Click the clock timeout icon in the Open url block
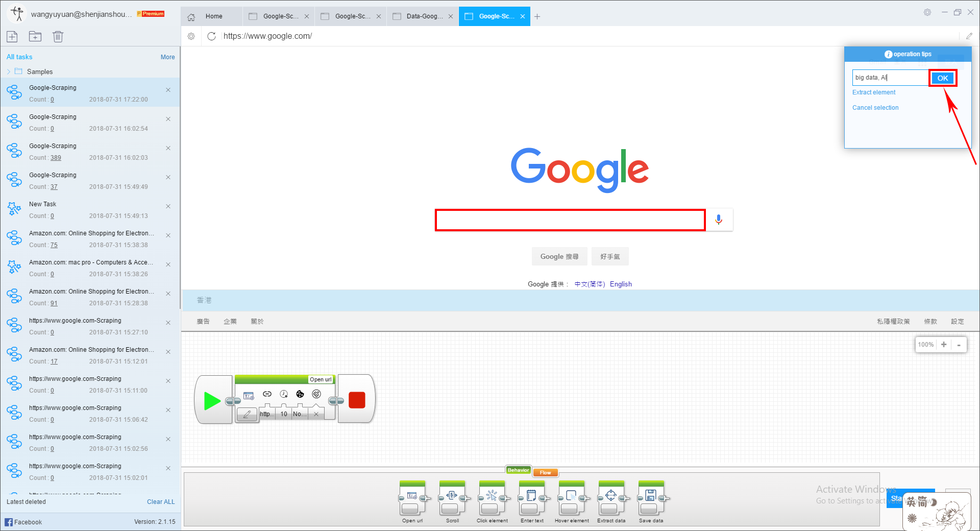The height and width of the screenshot is (531, 980). click(284, 394)
